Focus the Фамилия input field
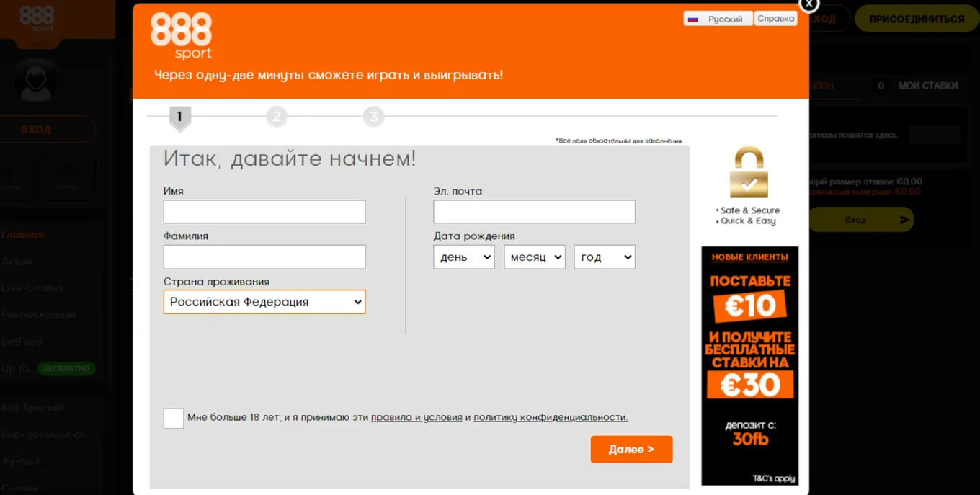The height and width of the screenshot is (495, 980). tap(264, 257)
